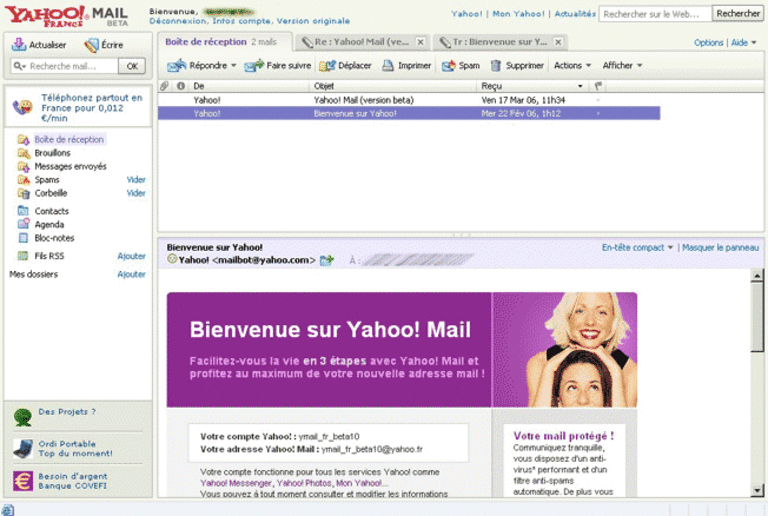The width and height of the screenshot is (768, 516).
Task: Click the OK mail search button
Action: (132, 66)
